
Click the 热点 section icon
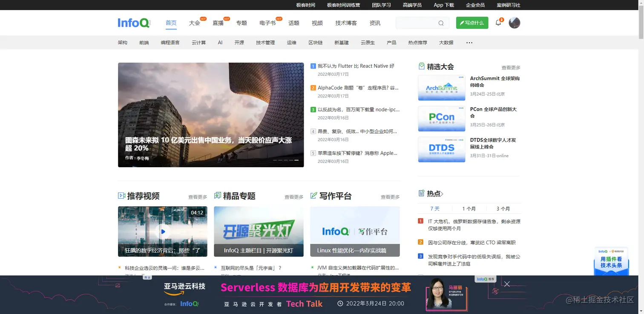click(422, 194)
